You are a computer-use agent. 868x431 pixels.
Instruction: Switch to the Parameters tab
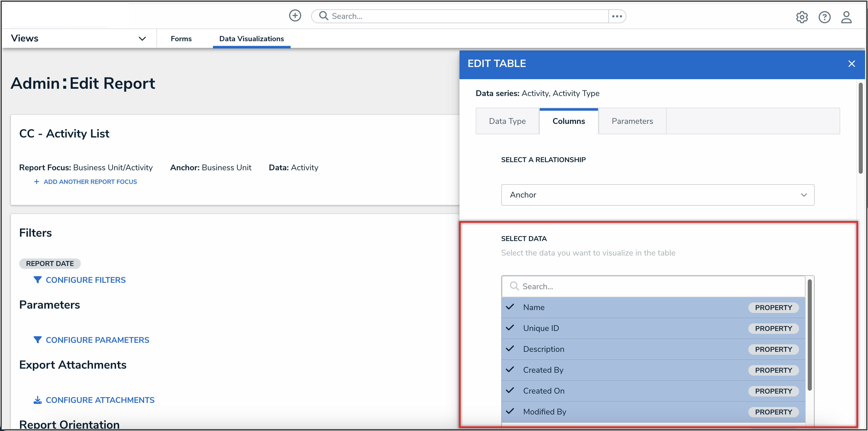click(632, 121)
